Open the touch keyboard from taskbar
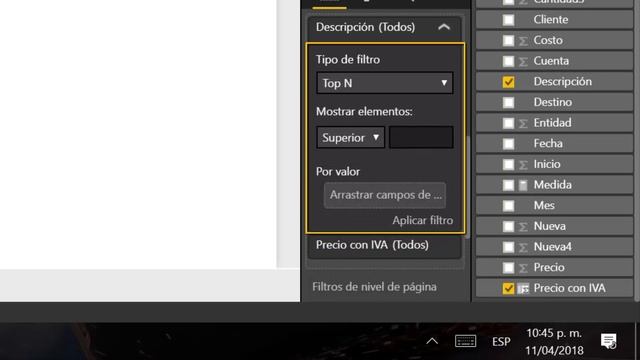640x360 pixels. [465, 341]
